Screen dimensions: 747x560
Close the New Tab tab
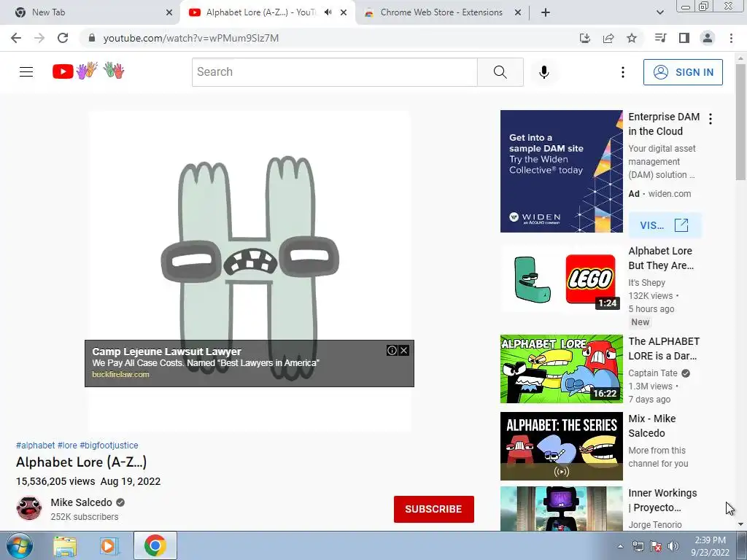coord(169,12)
